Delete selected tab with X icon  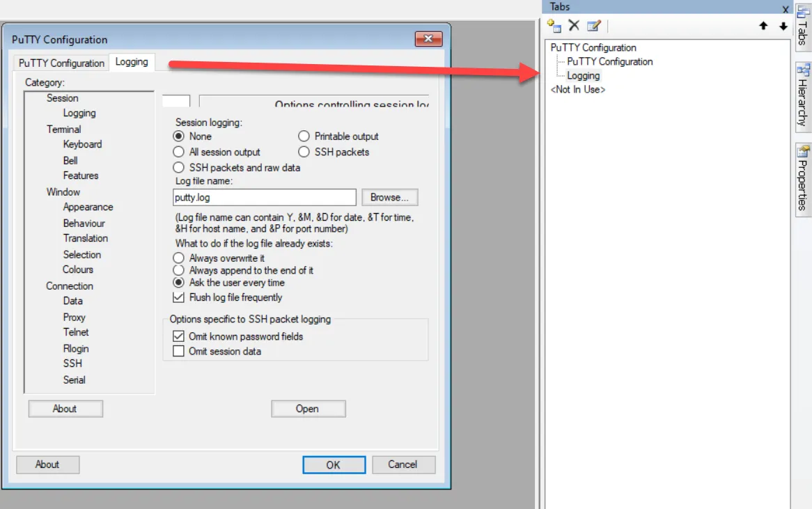click(x=574, y=25)
